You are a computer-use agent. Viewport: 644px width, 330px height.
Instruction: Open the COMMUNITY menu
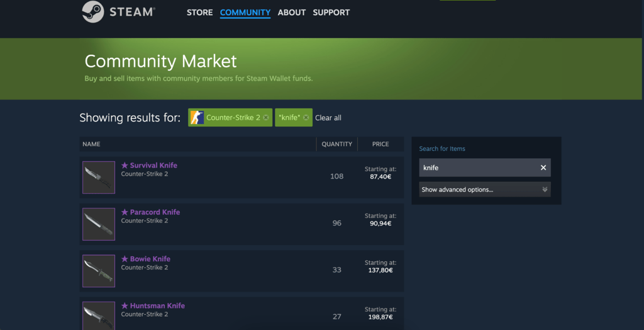(x=245, y=13)
